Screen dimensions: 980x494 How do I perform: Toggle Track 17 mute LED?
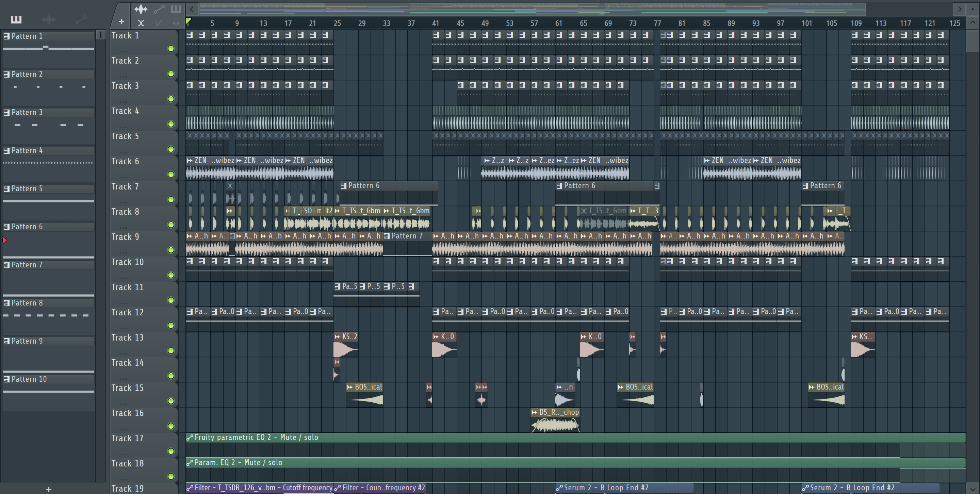click(x=171, y=451)
